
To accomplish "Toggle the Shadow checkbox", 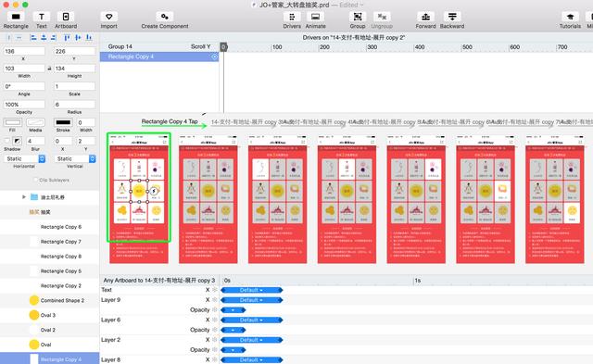I will click(7, 141).
